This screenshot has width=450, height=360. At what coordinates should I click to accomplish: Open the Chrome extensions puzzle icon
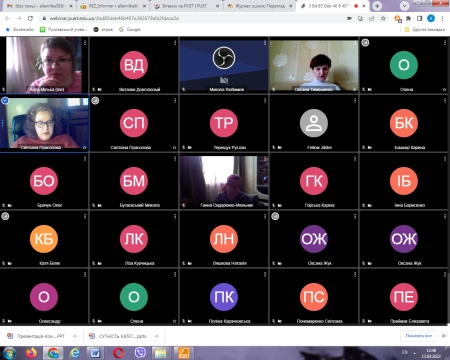click(408, 18)
